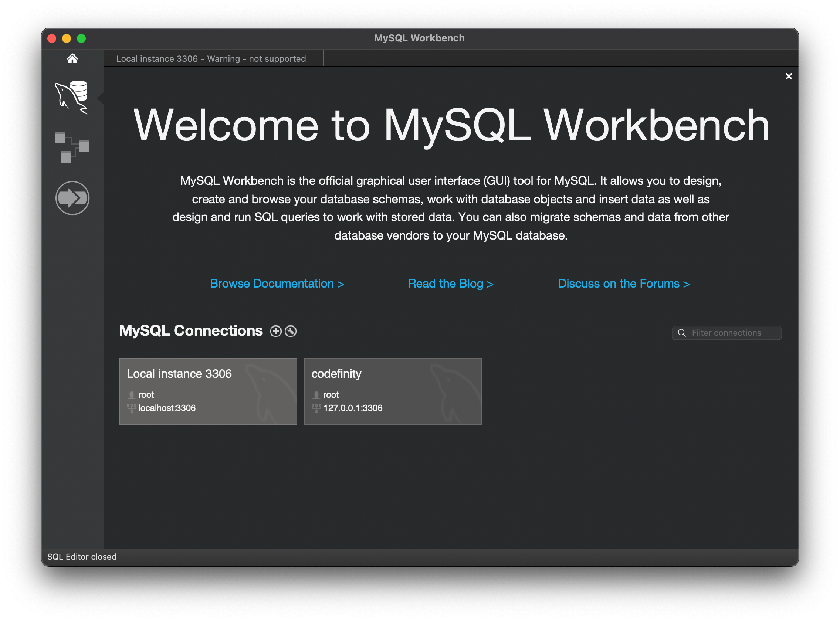Screen dimensions: 840x621
Task: Follow the Browse Documentation link
Action: (277, 284)
